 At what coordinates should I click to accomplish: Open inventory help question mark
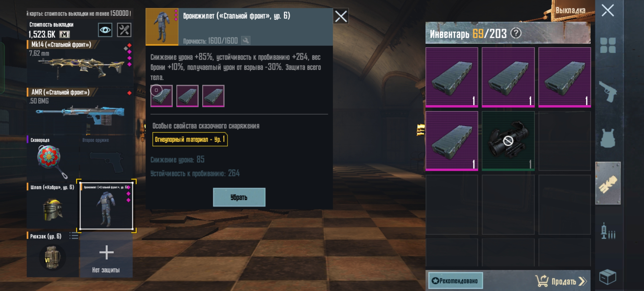point(516,33)
